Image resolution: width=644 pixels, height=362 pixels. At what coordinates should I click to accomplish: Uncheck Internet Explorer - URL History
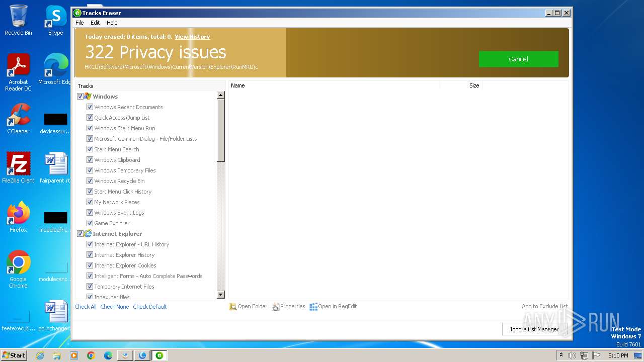(x=90, y=244)
